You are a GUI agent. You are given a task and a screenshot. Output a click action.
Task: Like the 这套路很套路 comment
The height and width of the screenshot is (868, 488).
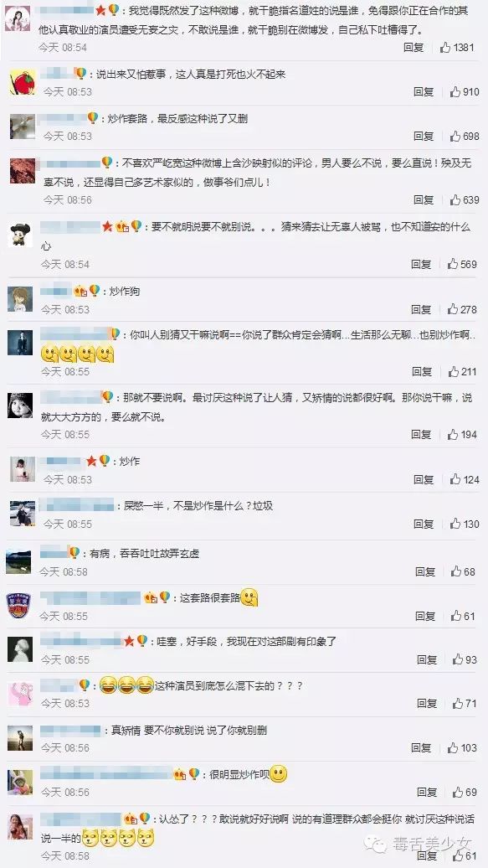click(x=456, y=616)
